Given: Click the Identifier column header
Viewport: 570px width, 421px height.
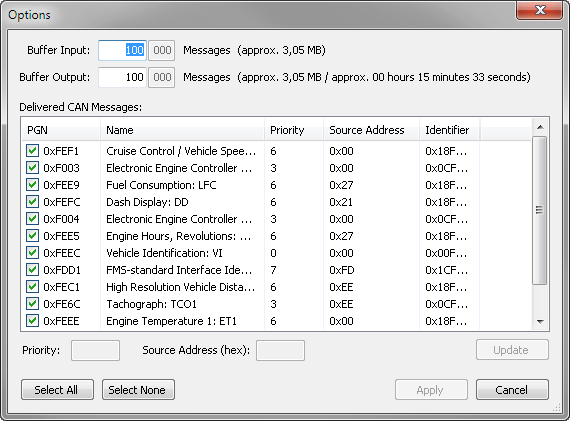Looking at the screenshot, I should coord(450,130).
